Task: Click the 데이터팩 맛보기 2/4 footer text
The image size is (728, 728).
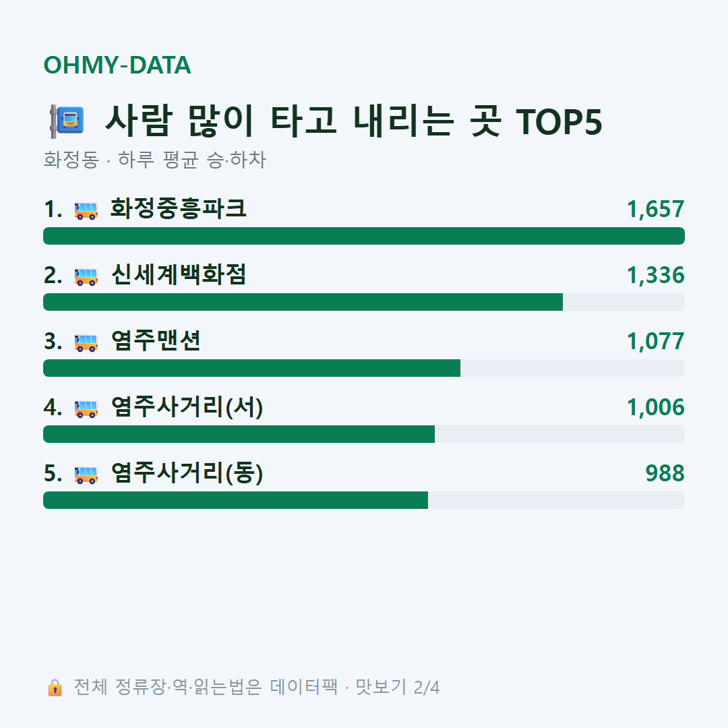Action: [x=355, y=687]
